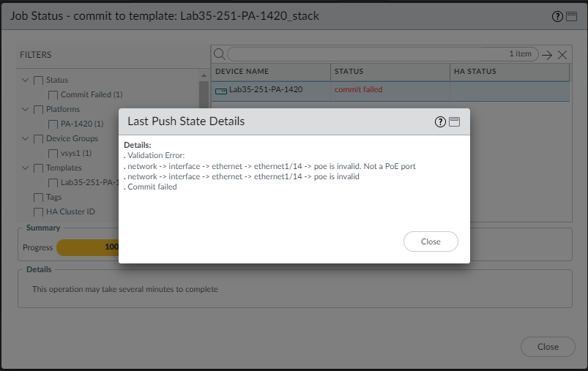This screenshot has width=588, height=371.
Task: Enable the HA Cluster ID checkbox
Action: (38, 211)
